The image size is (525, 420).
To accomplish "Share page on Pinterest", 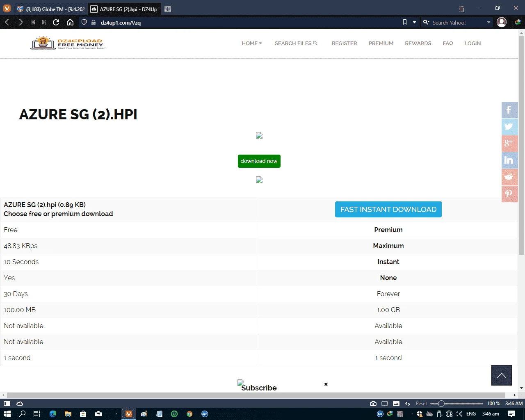I will (x=509, y=194).
